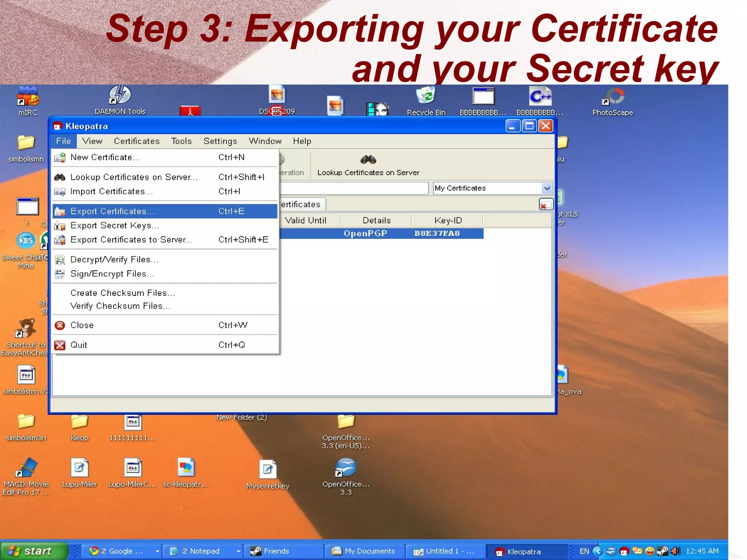747x560 pixels.
Task: Click the film strip video icon on desktop
Action: tap(377, 109)
